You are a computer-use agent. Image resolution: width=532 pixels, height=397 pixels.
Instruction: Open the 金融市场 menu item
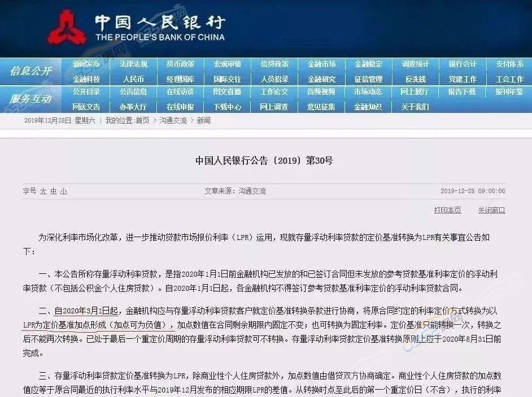[321, 64]
